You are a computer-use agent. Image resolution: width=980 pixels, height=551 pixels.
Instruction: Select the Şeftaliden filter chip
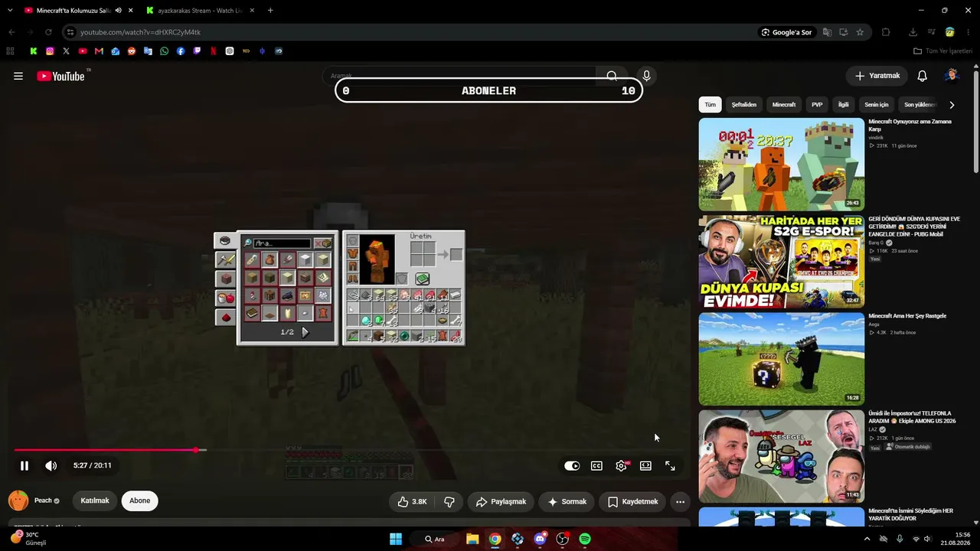click(x=743, y=105)
